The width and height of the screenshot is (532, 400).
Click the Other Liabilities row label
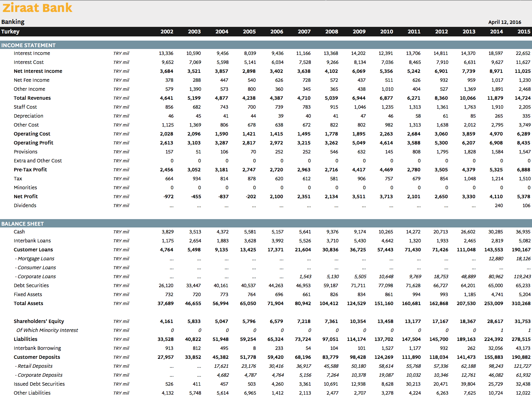click(32, 393)
